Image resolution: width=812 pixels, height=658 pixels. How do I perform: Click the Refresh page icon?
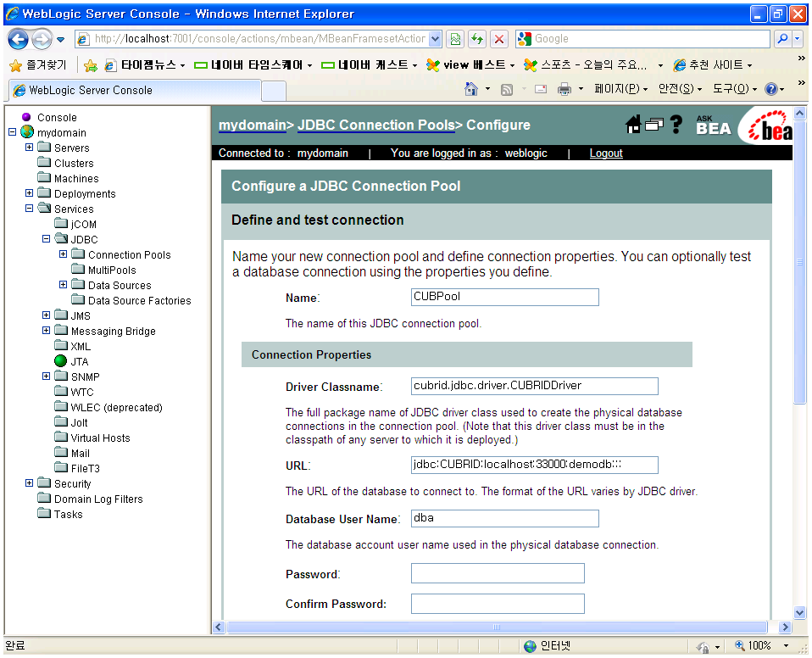point(477,39)
